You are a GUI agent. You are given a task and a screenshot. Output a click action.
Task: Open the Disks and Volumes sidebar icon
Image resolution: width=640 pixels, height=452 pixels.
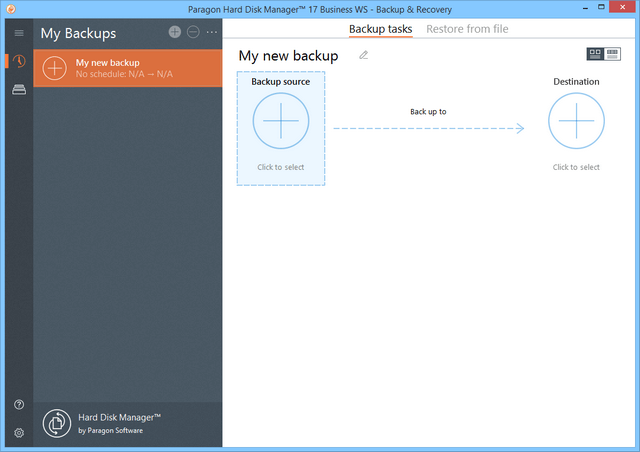[x=18, y=90]
